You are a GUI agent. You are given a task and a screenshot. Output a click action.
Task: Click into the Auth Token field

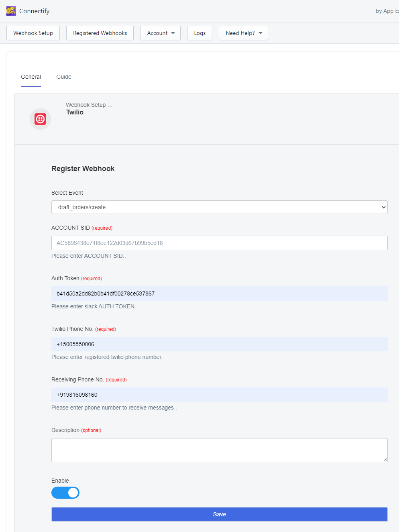(x=220, y=294)
